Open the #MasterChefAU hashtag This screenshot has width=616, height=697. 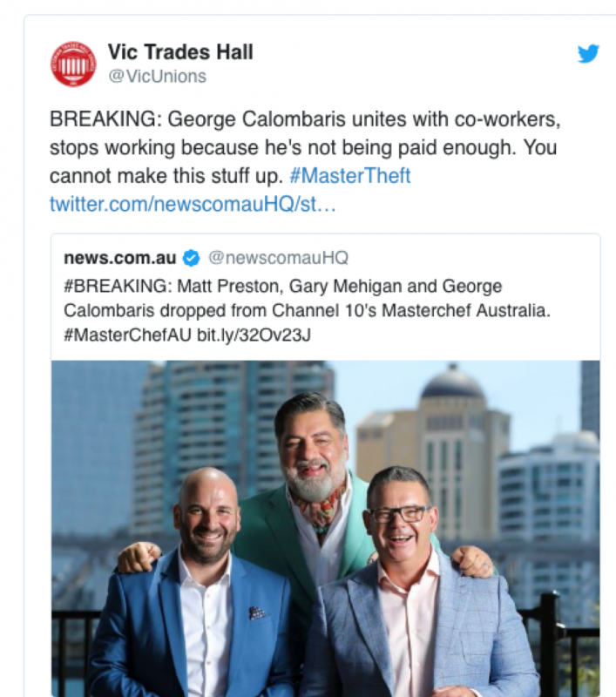pyautogui.click(x=127, y=335)
